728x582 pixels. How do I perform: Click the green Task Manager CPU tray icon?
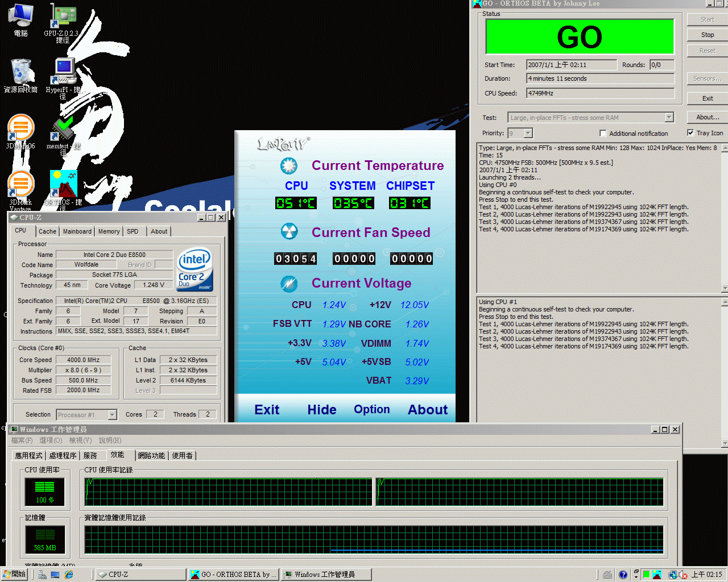646,575
